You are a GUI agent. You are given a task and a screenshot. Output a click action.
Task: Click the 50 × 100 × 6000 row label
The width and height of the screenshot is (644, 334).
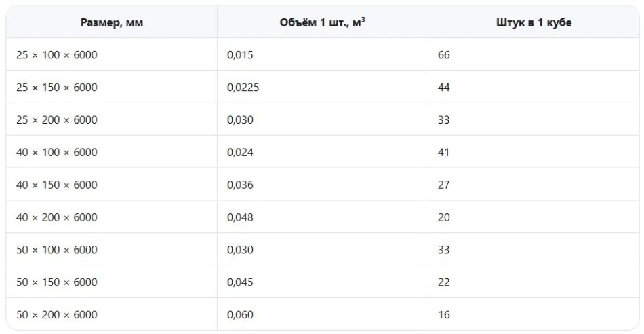pyautogui.click(x=57, y=250)
